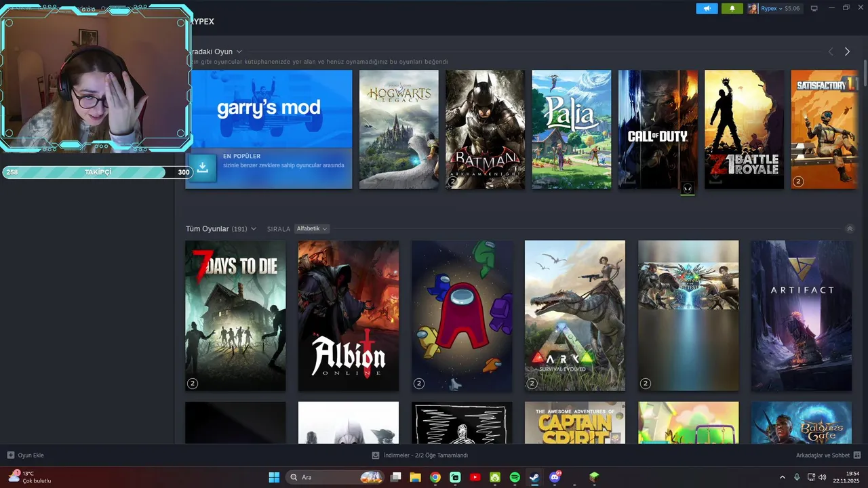Click the Rypex profile avatar
This screenshot has width=868, height=488.
(753, 9)
